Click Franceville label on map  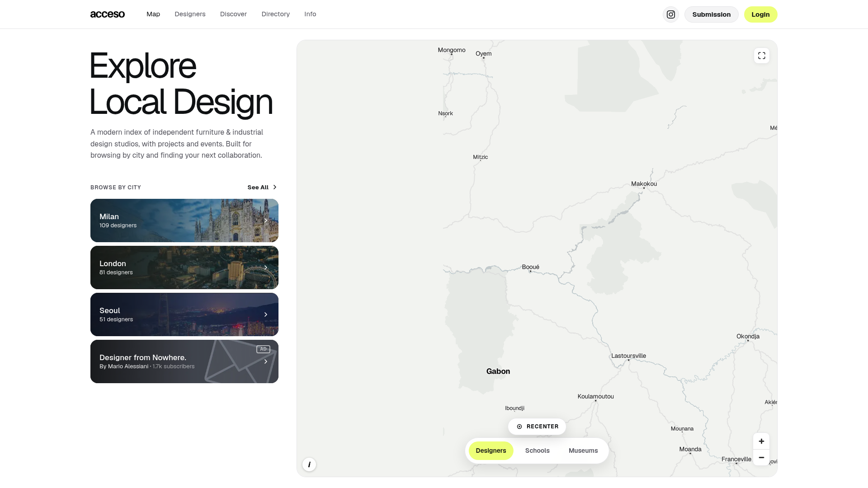tap(736, 459)
